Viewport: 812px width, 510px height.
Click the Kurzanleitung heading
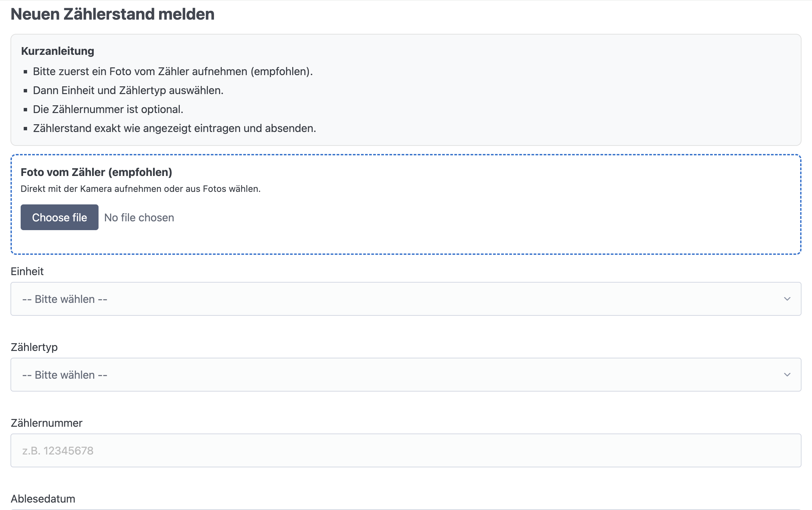pyautogui.click(x=58, y=51)
